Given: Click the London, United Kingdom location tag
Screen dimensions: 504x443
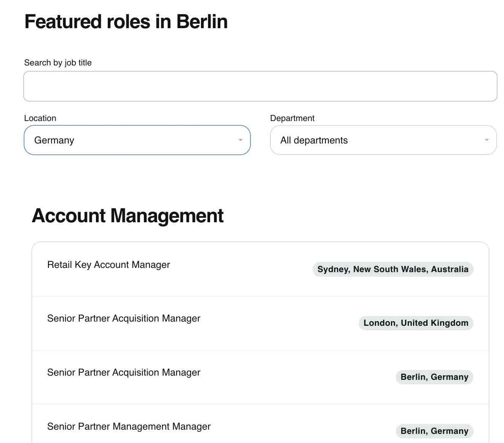Looking at the screenshot, I should [415, 323].
